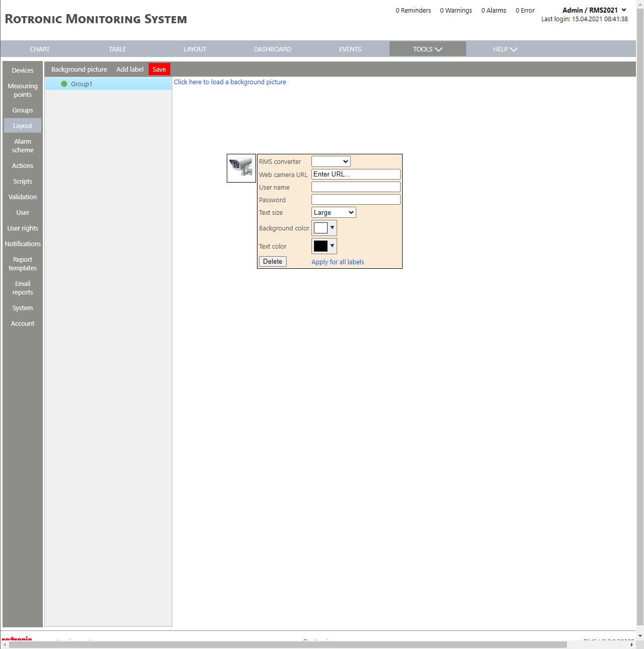Click the 0 Error status
644x649 pixels.
525,10
